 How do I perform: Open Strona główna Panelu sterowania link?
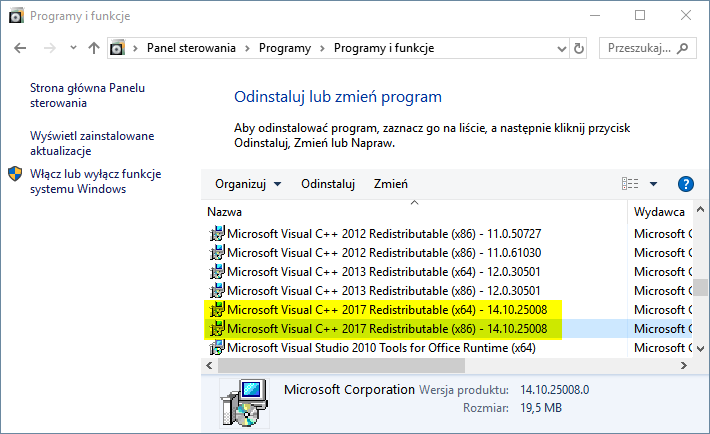(x=87, y=95)
